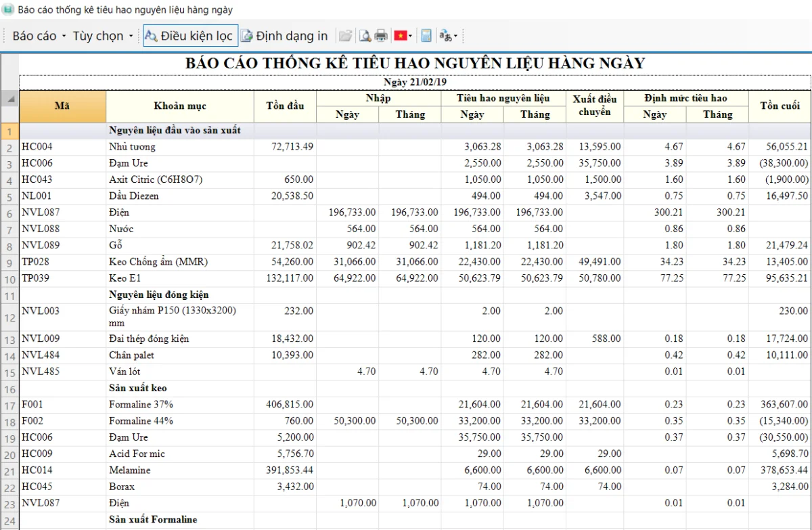
Task: Click the Khoản mục column header
Action: pos(180,106)
